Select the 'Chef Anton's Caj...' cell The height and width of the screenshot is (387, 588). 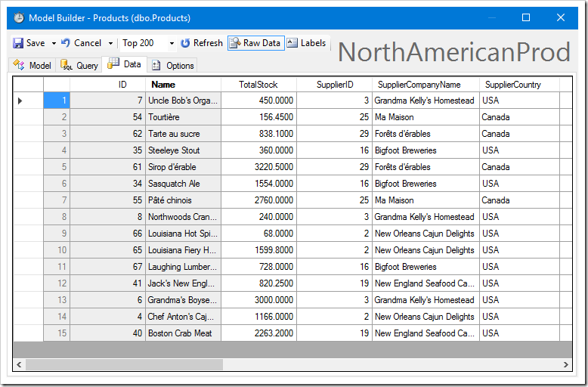click(184, 317)
